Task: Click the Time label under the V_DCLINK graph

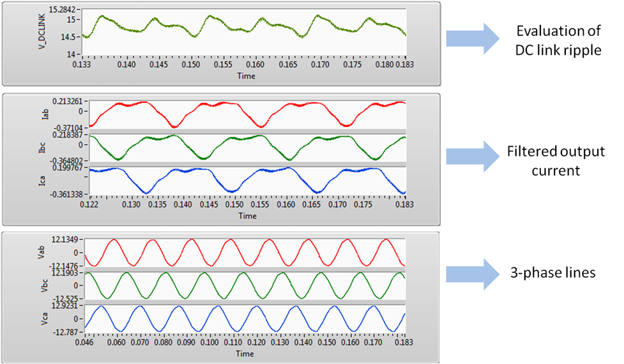Action: pos(246,76)
